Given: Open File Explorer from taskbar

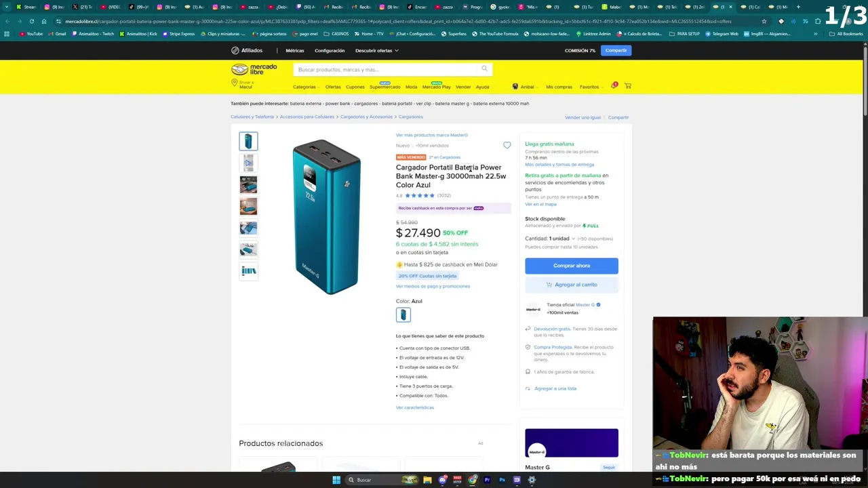Looking at the screenshot, I should (x=427, y=480).
